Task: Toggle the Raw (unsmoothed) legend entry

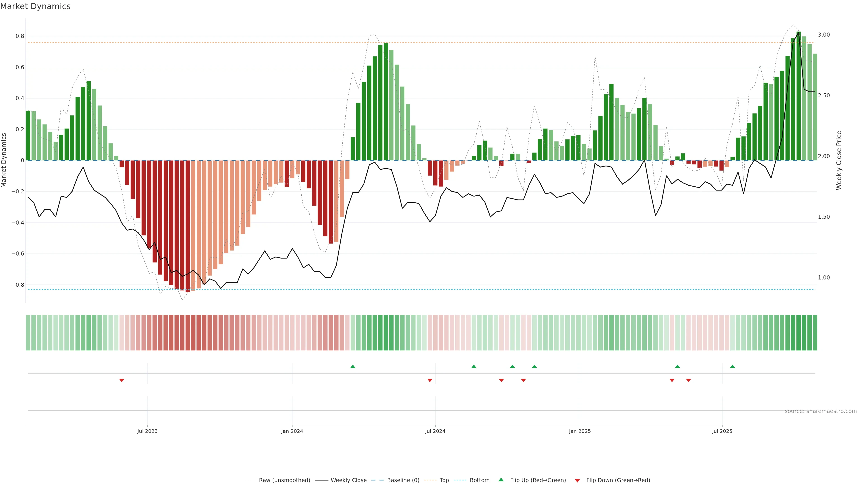Action: point(284,480)
